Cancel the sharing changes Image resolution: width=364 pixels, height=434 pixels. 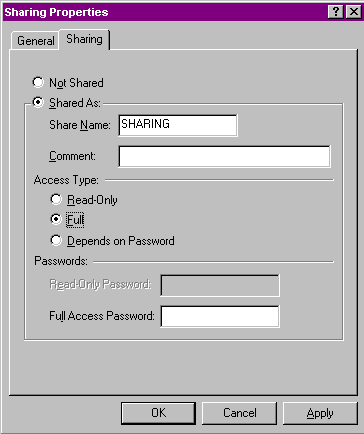pos(239,413)
